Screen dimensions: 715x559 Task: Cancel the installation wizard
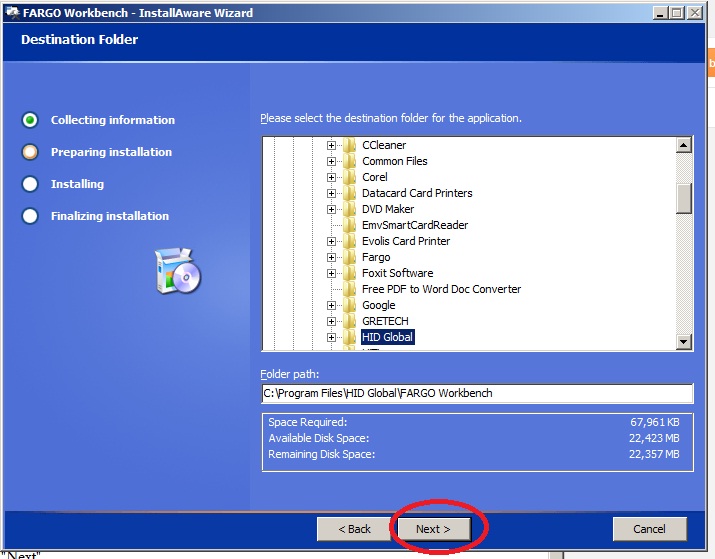click(x=649, y=529)
